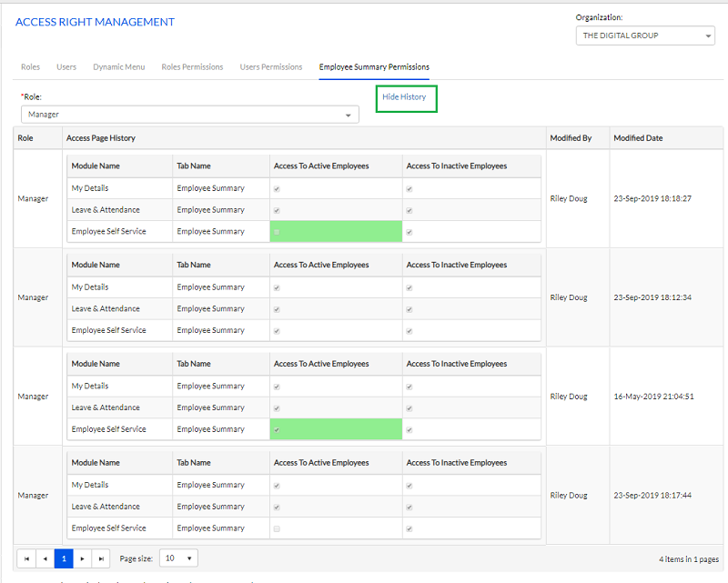Toggle unchecked active checkbox for Employee Self Service, 18:17:44 entry
The width and height of the screenshot is (728, 583).
pyautogui.click(x=277, y=528)
